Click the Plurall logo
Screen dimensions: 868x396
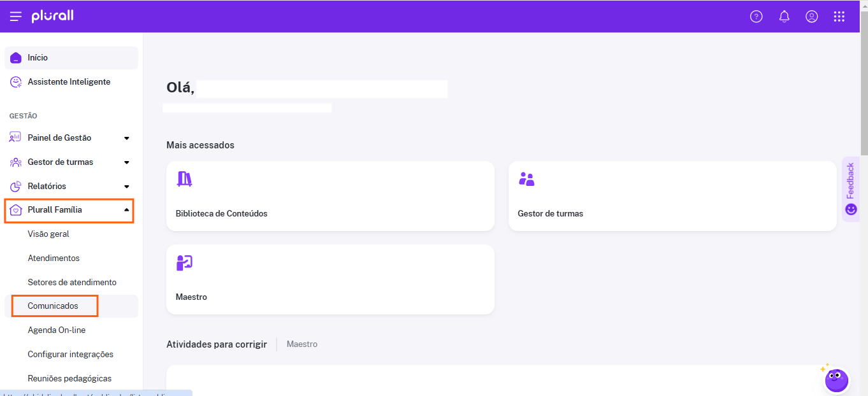(52, 16)
